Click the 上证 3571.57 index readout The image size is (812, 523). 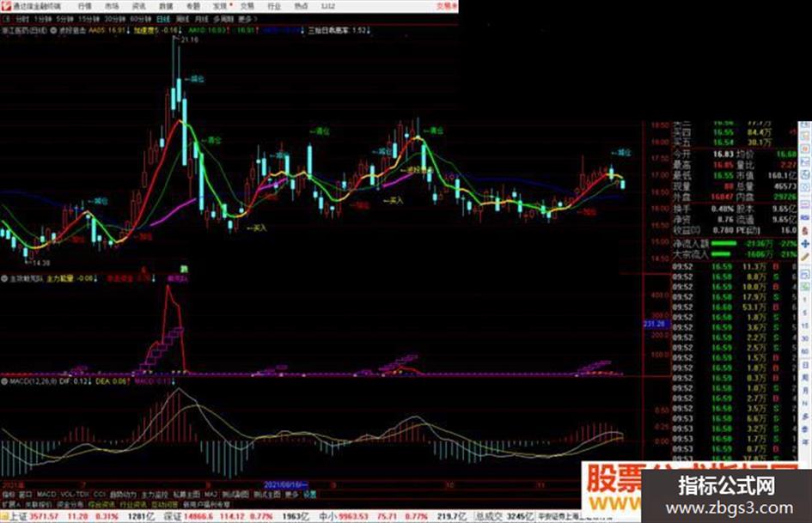[34, 516]
